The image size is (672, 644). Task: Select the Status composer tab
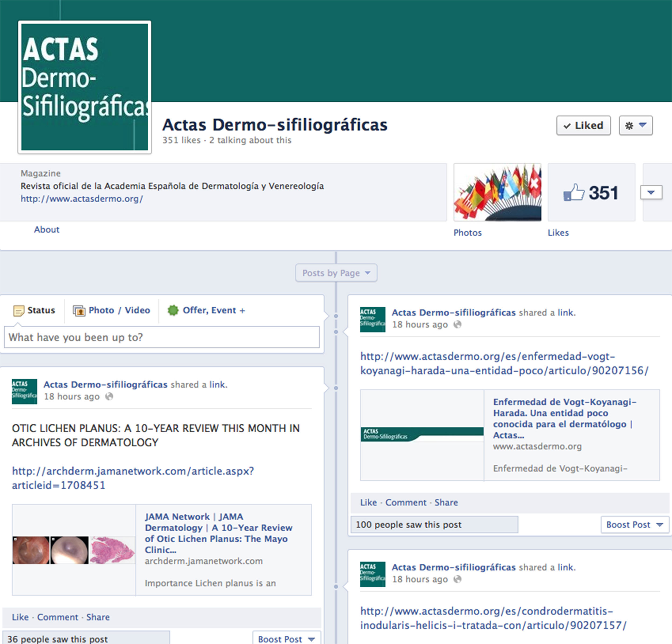34,310
